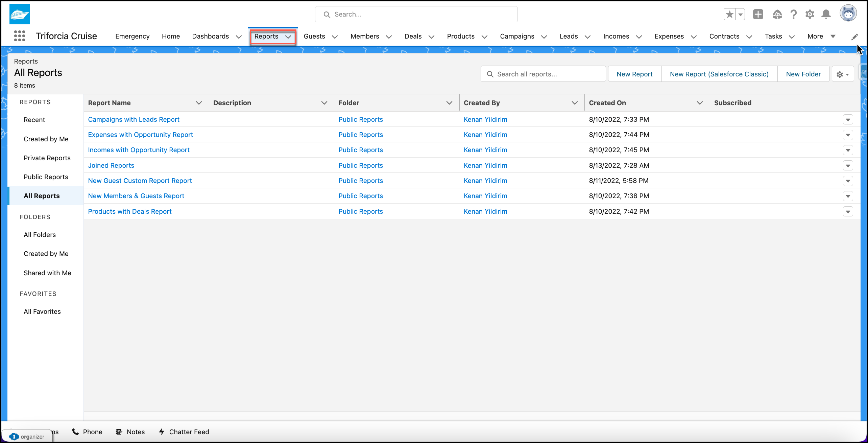Open Expenses with Opportunity Report link

tap(140, 135)
